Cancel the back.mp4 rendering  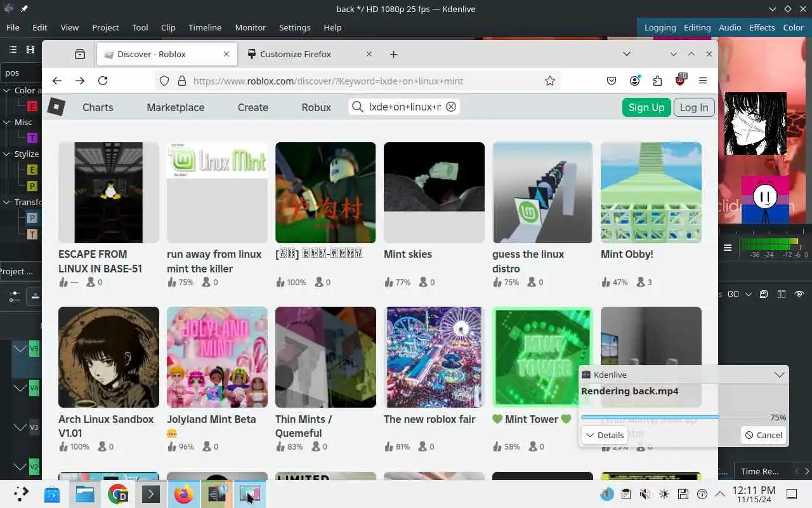point(763,435)
